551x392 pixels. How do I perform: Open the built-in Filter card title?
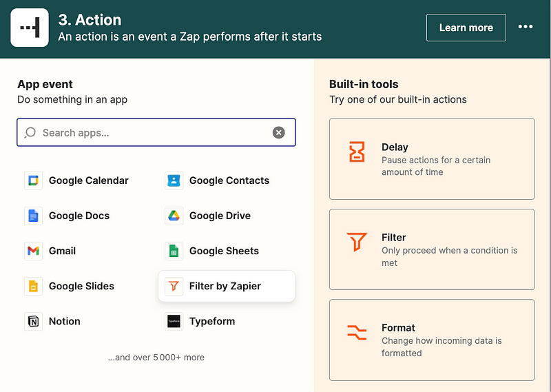(x=393, y=237)
